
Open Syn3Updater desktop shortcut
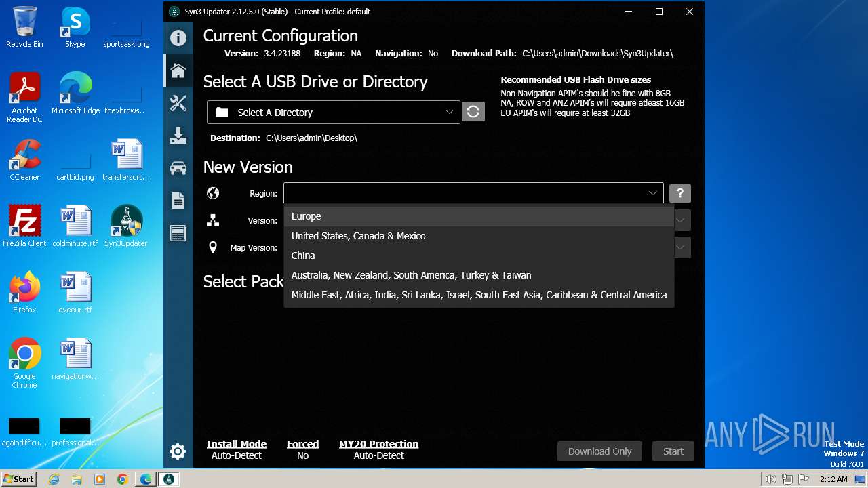[125, 226]
